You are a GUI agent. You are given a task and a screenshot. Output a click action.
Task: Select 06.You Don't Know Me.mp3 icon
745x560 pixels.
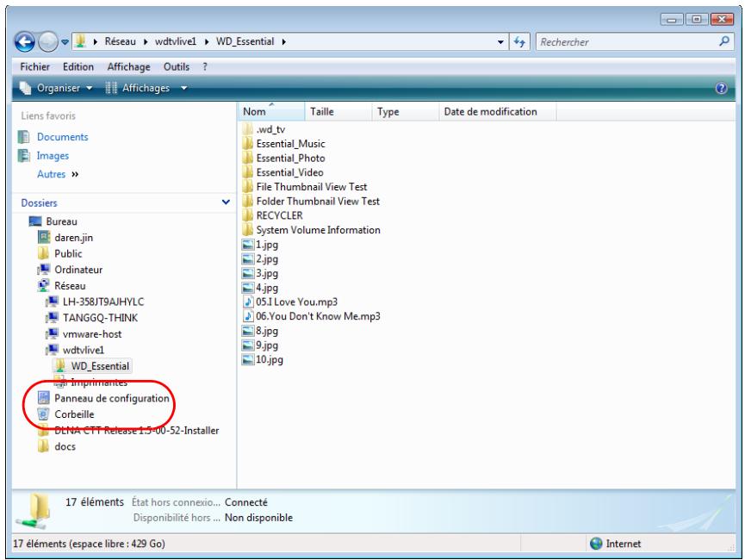coord(247,316)
